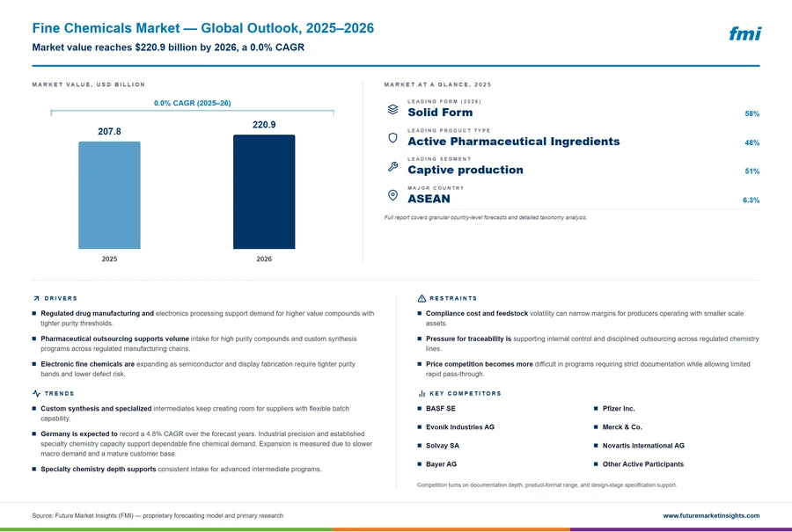Click the BASF SE competitor entry
This screenshot has height=532, width=792.
440,408
